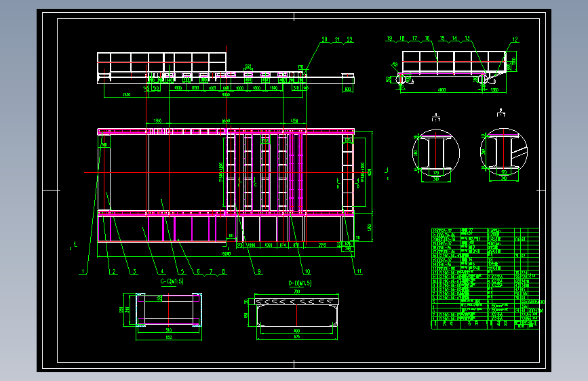Click the "400" dimension in D-D section
Viewport: 588px width, 381px height.
296,331
